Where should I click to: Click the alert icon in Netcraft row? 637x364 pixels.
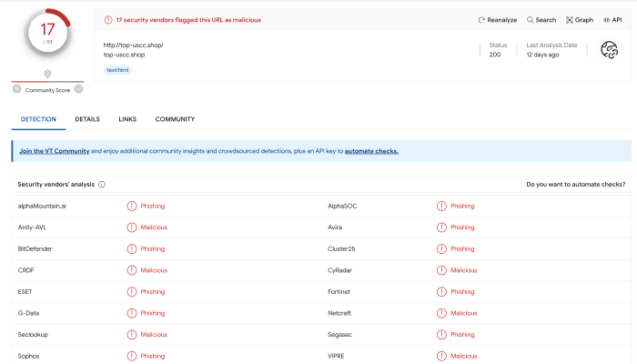[x=441, y=313]
